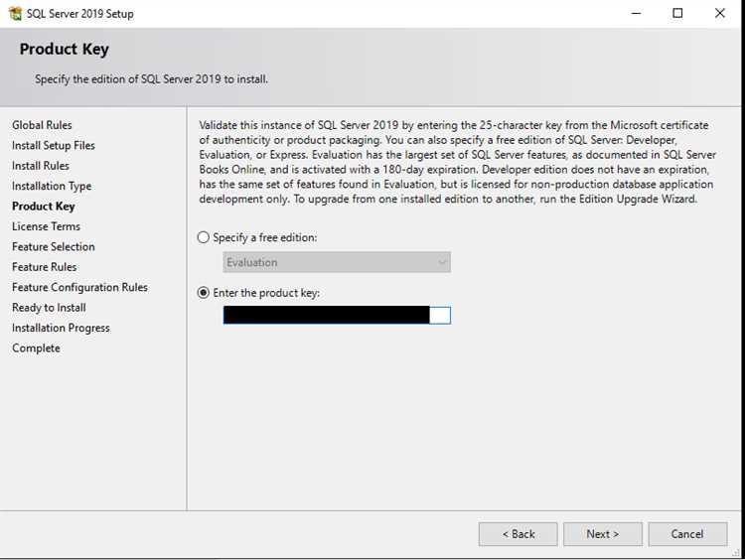Click the Install Setup Files step
Image resolution: width=745 pixels, height=560 pixels.
(54, 145)
